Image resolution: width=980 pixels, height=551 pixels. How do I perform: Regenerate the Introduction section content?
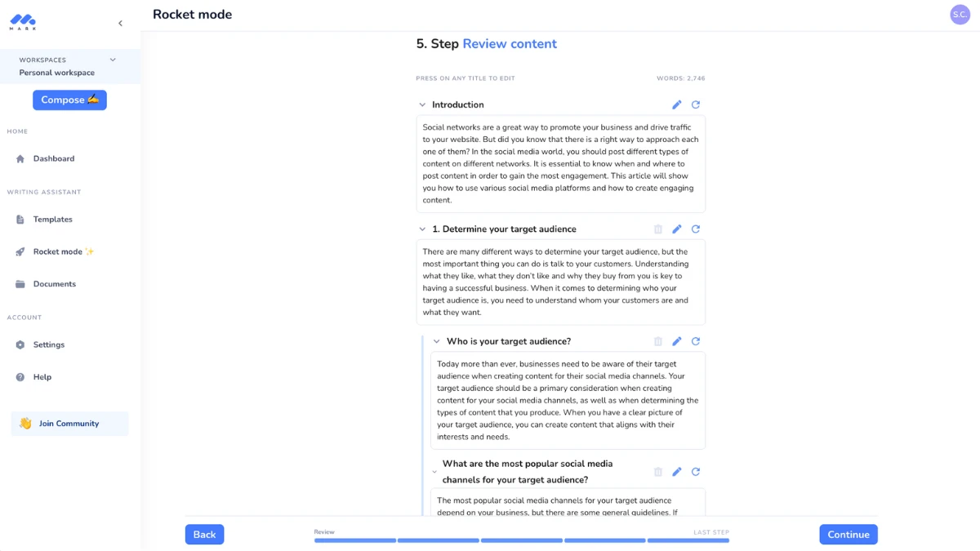click(x=696, y=104)
